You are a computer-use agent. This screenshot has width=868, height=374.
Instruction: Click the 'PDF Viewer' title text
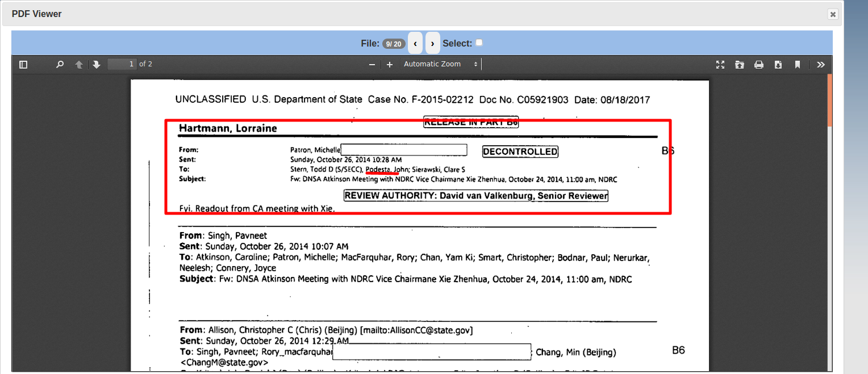[x=37, y=14]
